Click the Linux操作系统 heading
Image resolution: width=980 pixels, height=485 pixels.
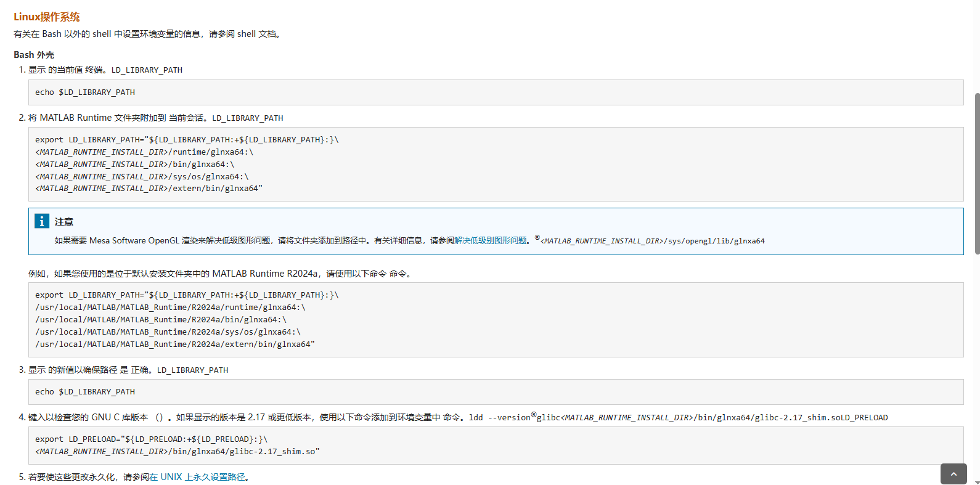point(47,17)
